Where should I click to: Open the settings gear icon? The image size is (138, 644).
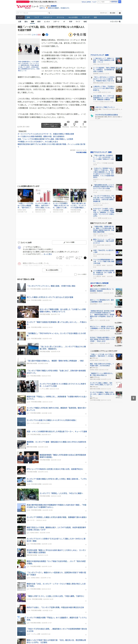pyautogui.click(x=120, y=13)
